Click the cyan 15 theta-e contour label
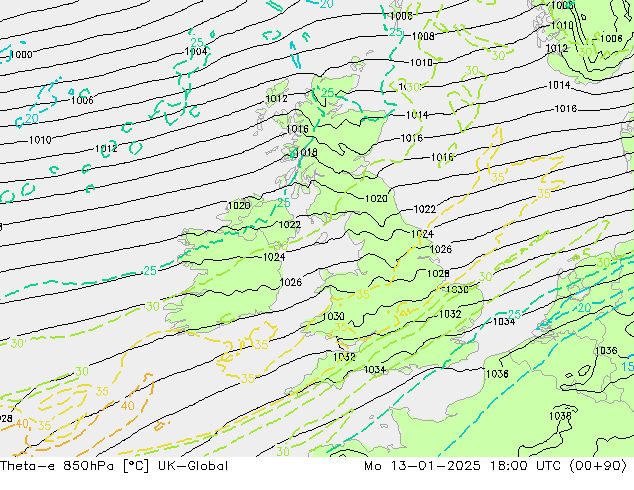The width and height of the screenshot is (634, 490). coord(627,367)
